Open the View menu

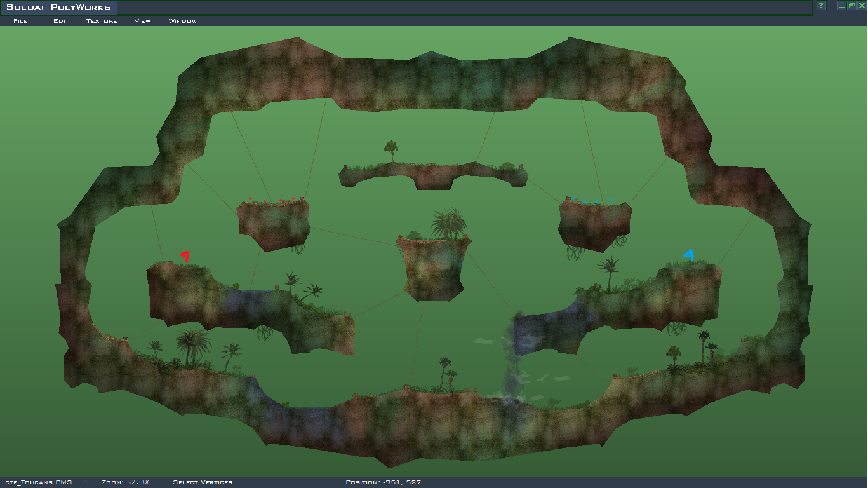coord(142,21)
